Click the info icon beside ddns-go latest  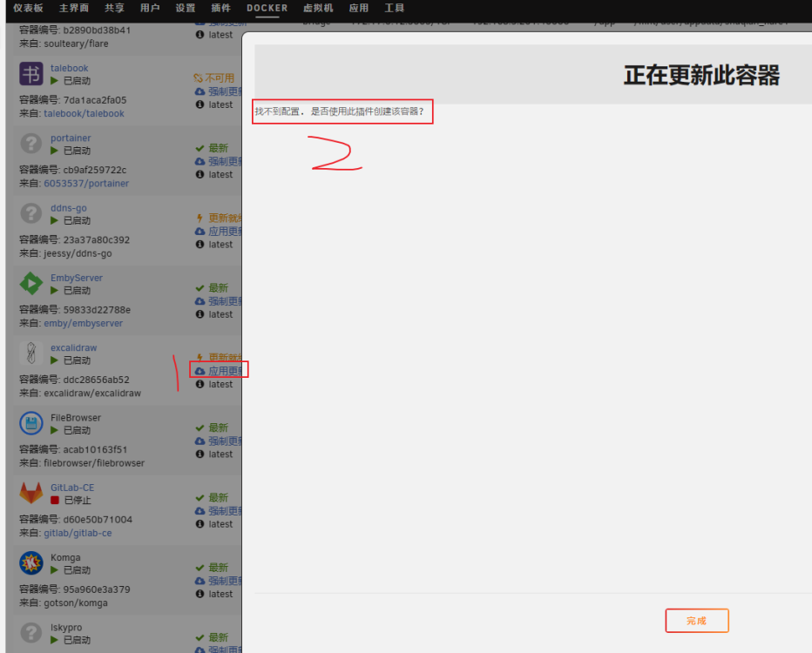(x=200, y=245)
